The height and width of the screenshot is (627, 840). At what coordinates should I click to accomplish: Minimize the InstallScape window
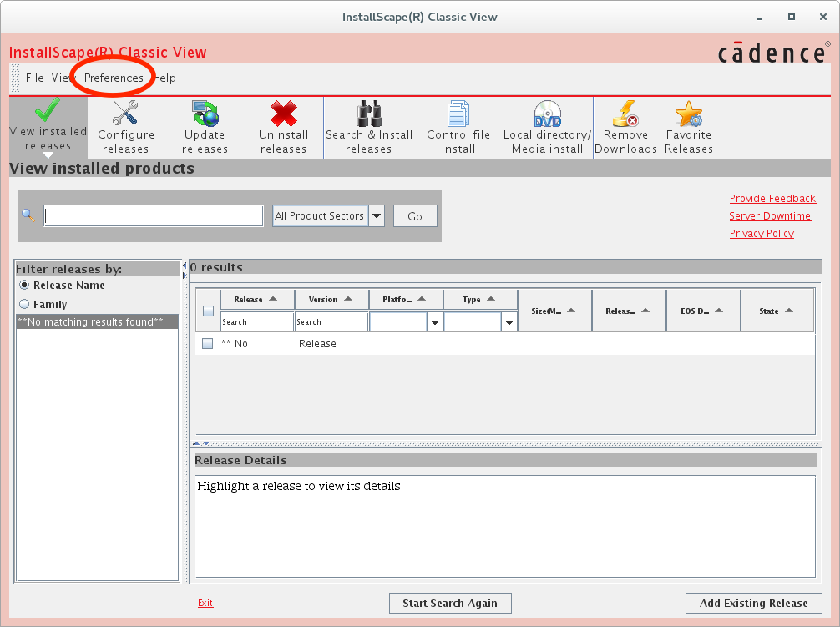(x=760, y=18)
